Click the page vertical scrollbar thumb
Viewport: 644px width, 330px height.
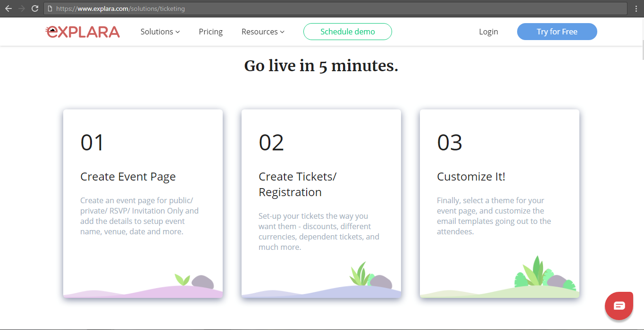click(642, 50)
